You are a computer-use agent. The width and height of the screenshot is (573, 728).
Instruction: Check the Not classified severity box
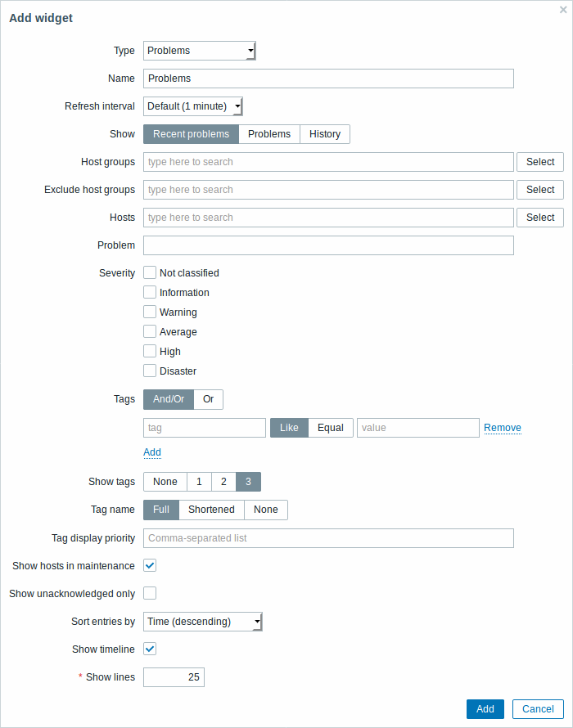150,272
